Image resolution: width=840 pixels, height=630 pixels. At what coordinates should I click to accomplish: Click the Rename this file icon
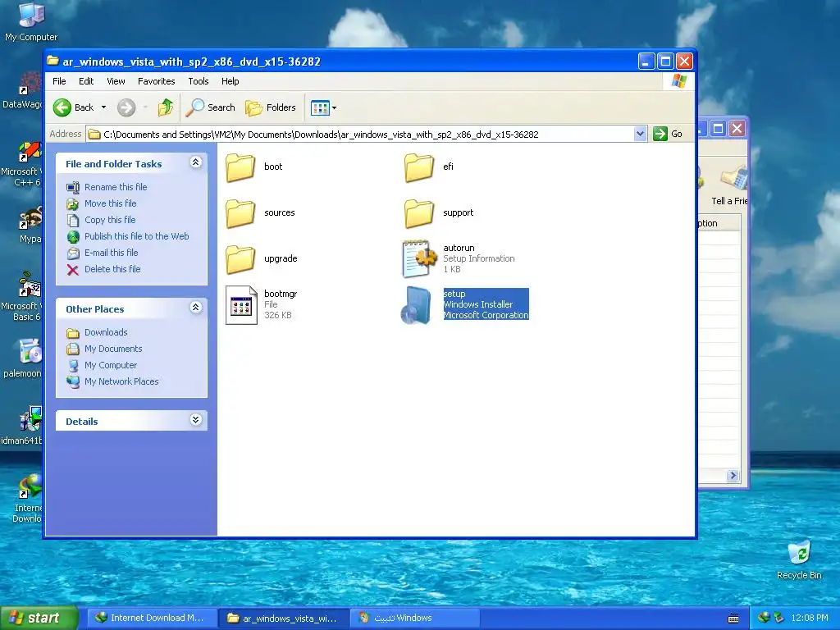73,187
